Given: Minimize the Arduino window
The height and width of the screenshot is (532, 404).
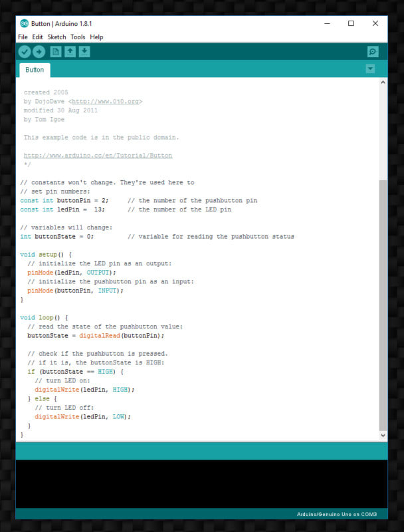Looking at the screenshot, I should (327, 23).
